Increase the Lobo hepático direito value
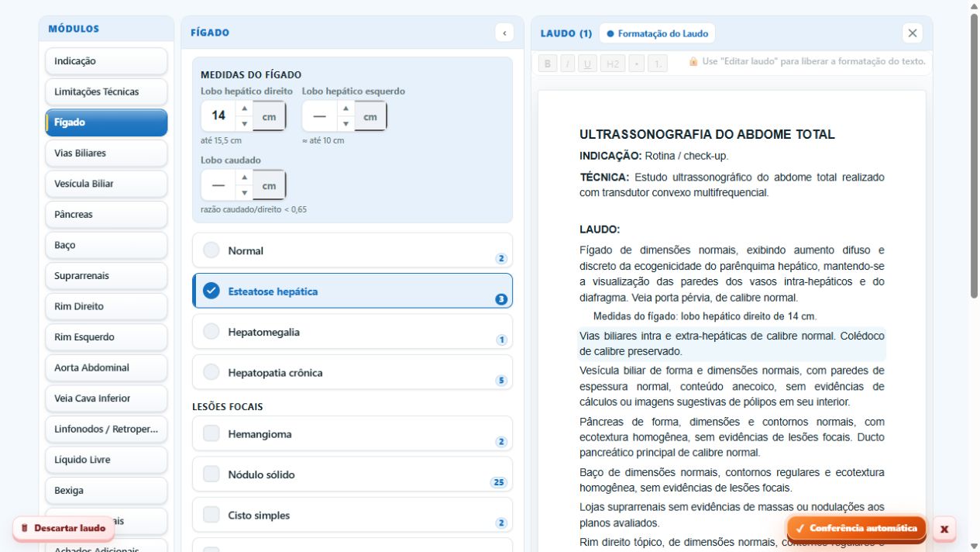980x552 pixels. click(x=244, y=109)
